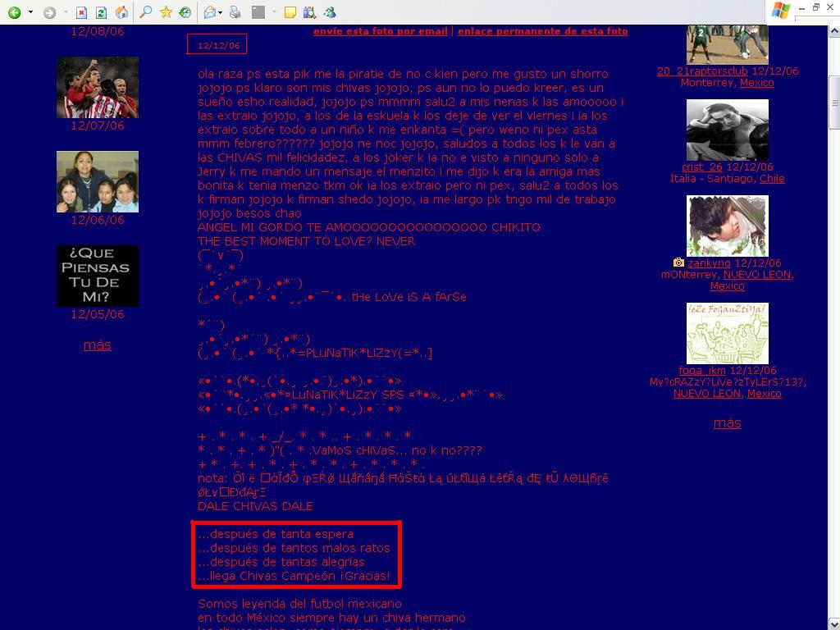Click the Chile country link
The image size is (840, 630).
(x=772, y=178)
